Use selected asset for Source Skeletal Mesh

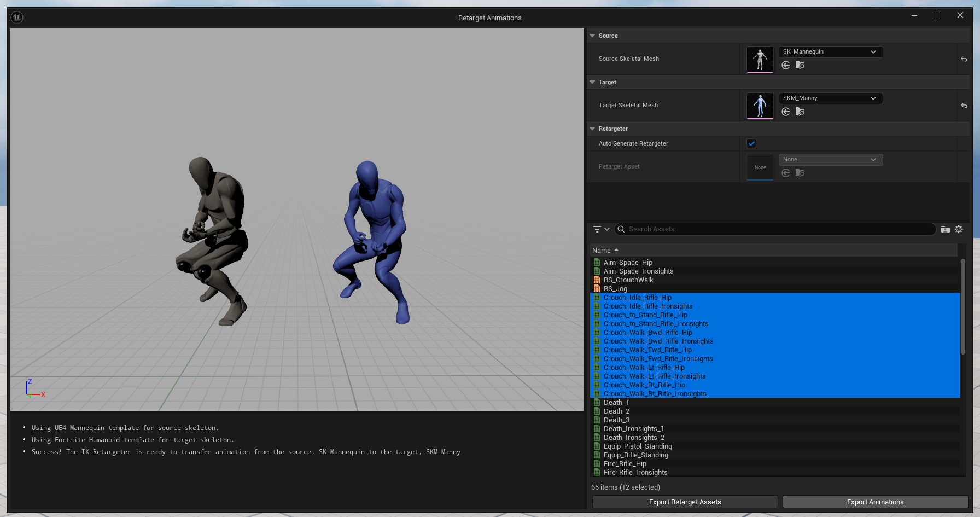pos(785,66)
